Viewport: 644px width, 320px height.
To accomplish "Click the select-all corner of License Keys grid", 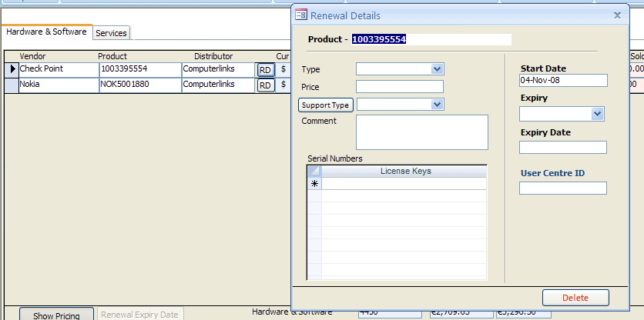I will coord(314,171).
